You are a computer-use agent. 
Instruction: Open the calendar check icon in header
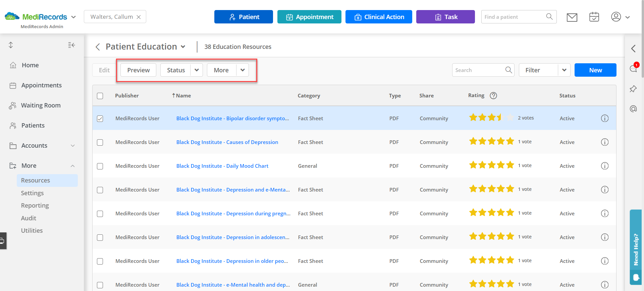coord(594,17)
